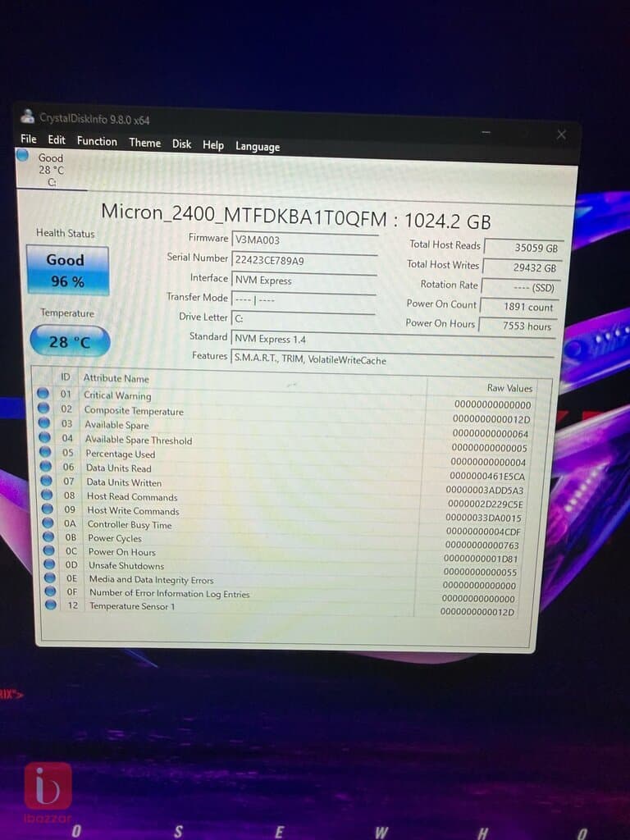Screen dimensions: 630x840
Task: Click the 28 °C temperature button
Action: (71, 341)
